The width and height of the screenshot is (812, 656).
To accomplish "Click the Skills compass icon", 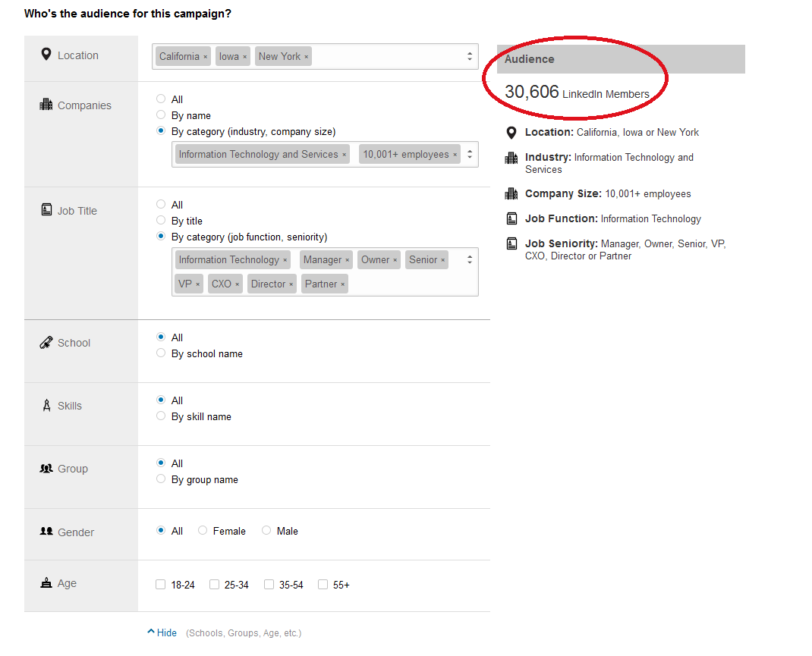I will (x=46, y=406).
